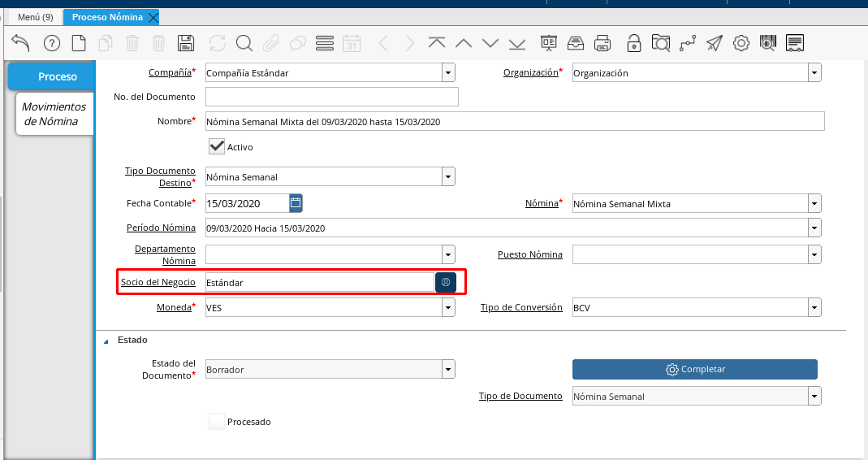Image resolution: width=868 pixels, height=460 pixels.
Task: Open the workflow nodes icon
Action: coord(688,43)
